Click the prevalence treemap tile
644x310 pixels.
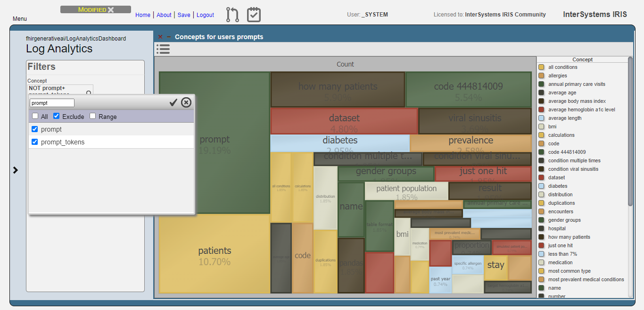point(471,143)
